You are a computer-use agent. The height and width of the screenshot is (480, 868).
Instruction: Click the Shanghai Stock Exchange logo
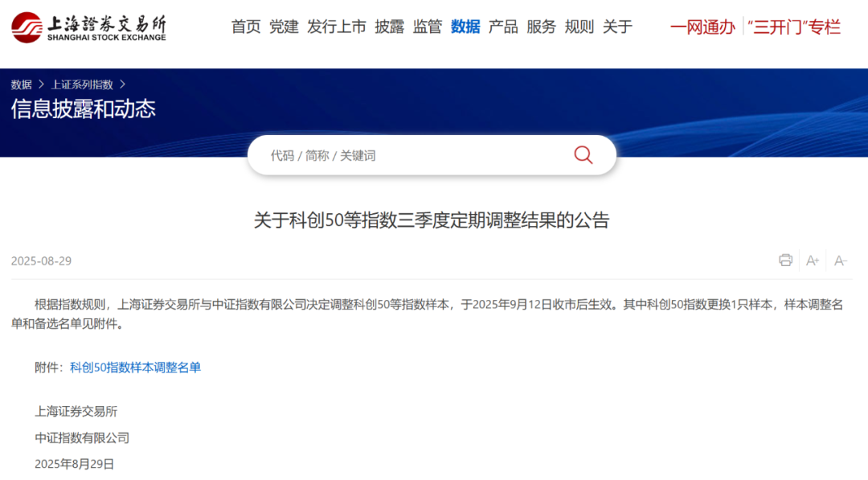(87, 25)
